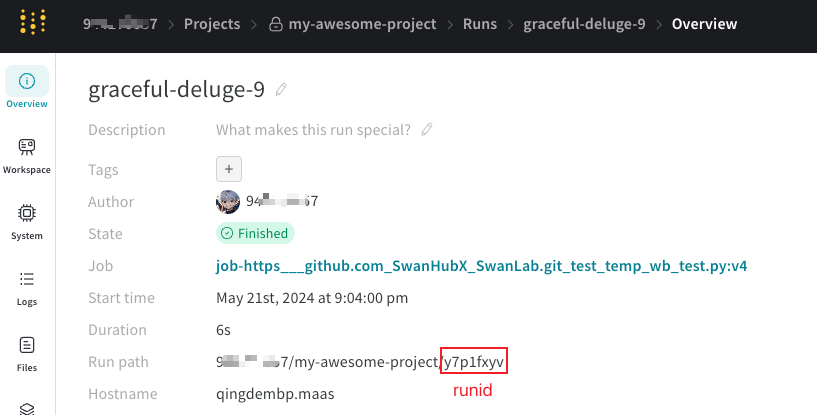Viewport: 817px width, 415px height.
Task: Open my-awesome-project breadcrumb link
Action: point(362,24)
